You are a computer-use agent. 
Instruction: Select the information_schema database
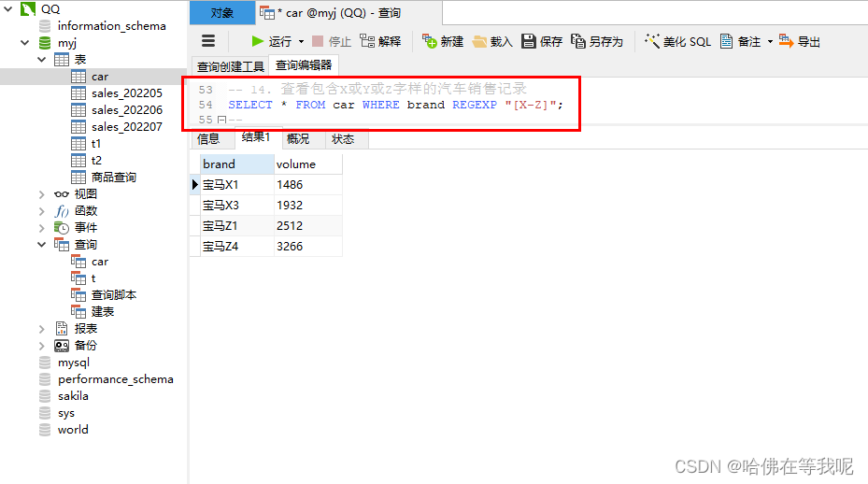pyautogui.click(x=111, y=26)
